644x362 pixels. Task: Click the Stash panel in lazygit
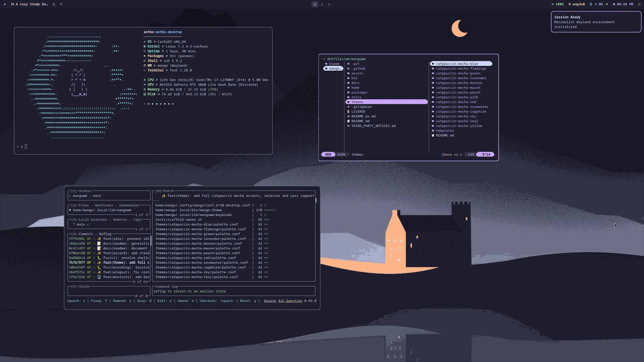[109, 291]
